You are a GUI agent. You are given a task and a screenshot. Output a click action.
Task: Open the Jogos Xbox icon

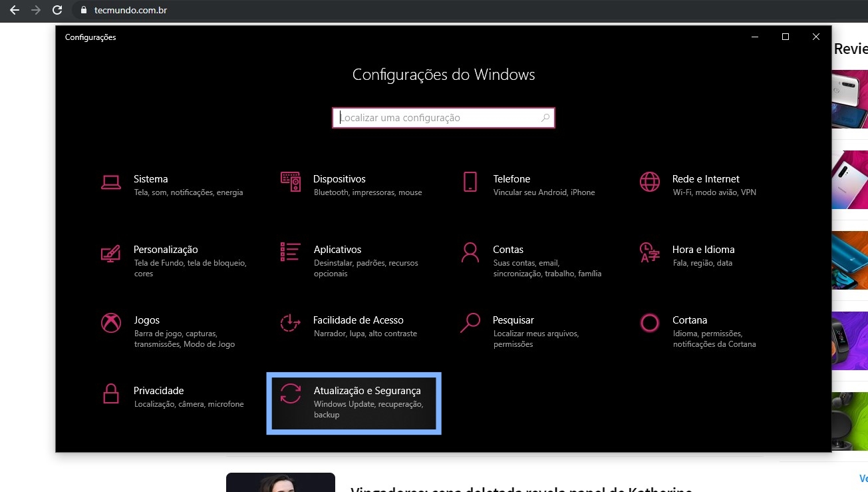pyautogui.click(x=110, y=323)
